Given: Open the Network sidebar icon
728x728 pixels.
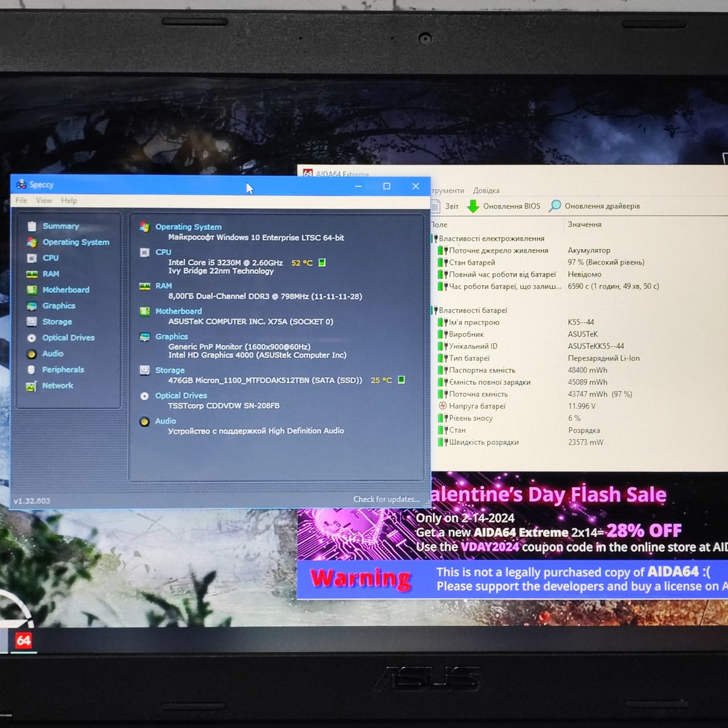Looking at the screenshot, I should pos(32,386).
